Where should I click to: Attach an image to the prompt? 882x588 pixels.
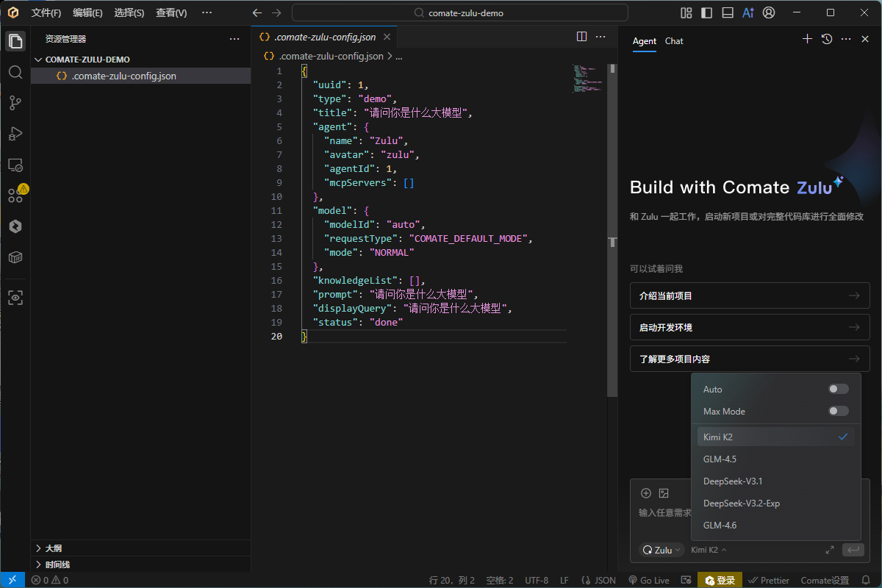click(664, 493)
